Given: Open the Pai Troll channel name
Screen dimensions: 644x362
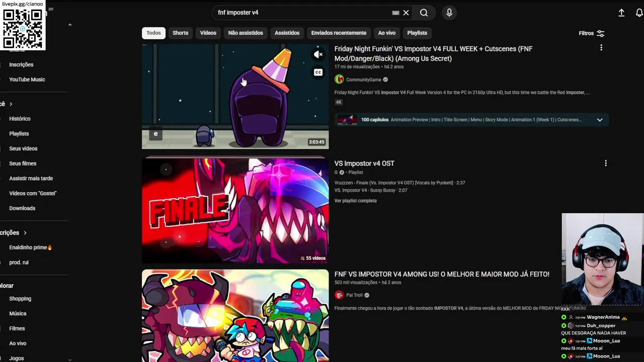Looking at the screenshot, I should pos(354,295).
